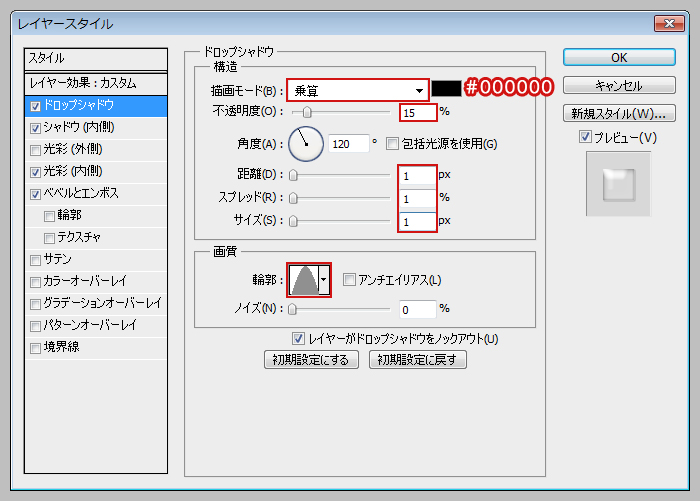This screenshot has height=501, width=700.
Task: Enable the パターンオーバーレイ checkbox
Action: [x=36, y=326]
